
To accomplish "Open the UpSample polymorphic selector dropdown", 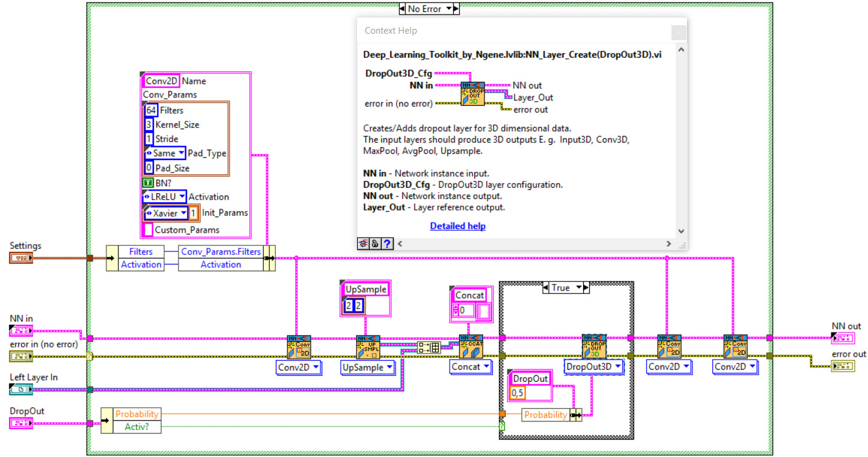I will (368, 367).
